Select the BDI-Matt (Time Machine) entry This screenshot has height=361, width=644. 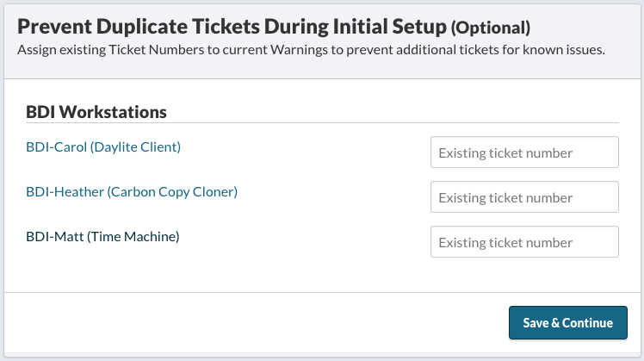(x=102, y=236)
